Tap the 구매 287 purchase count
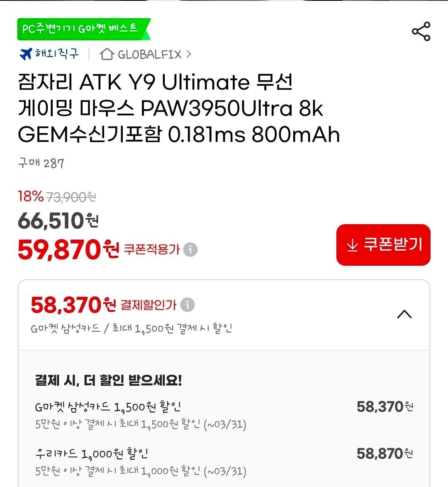The image size is (448, 487). (41, 163)
